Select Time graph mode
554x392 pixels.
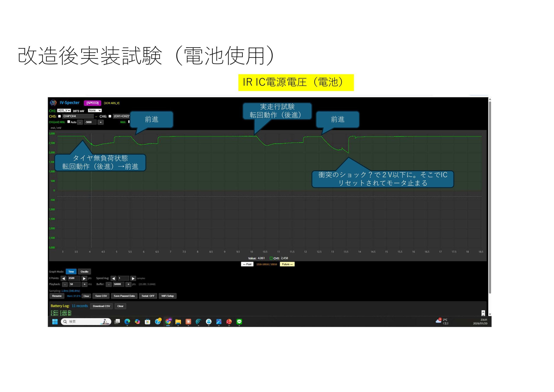[71, 272]
